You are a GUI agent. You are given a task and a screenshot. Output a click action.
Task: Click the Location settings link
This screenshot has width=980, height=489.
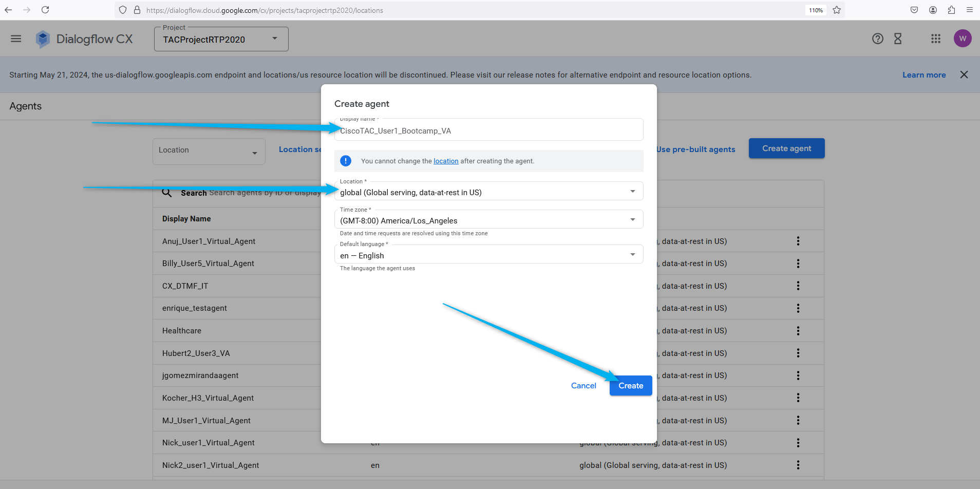point(300,149)
